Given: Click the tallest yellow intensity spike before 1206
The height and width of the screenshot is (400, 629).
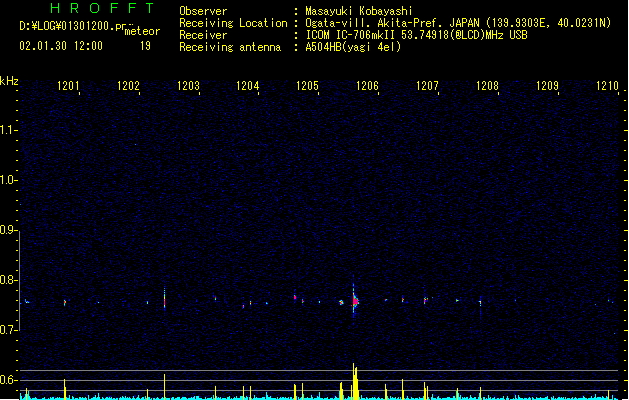Looking at the screenshot, I should point(355,381).
